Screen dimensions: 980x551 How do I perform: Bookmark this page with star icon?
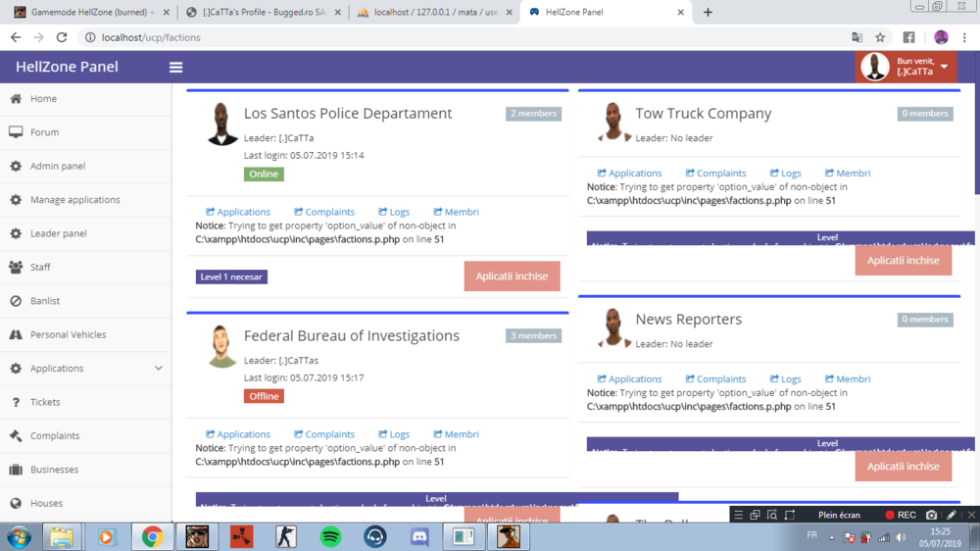click(x=880, y=37)
